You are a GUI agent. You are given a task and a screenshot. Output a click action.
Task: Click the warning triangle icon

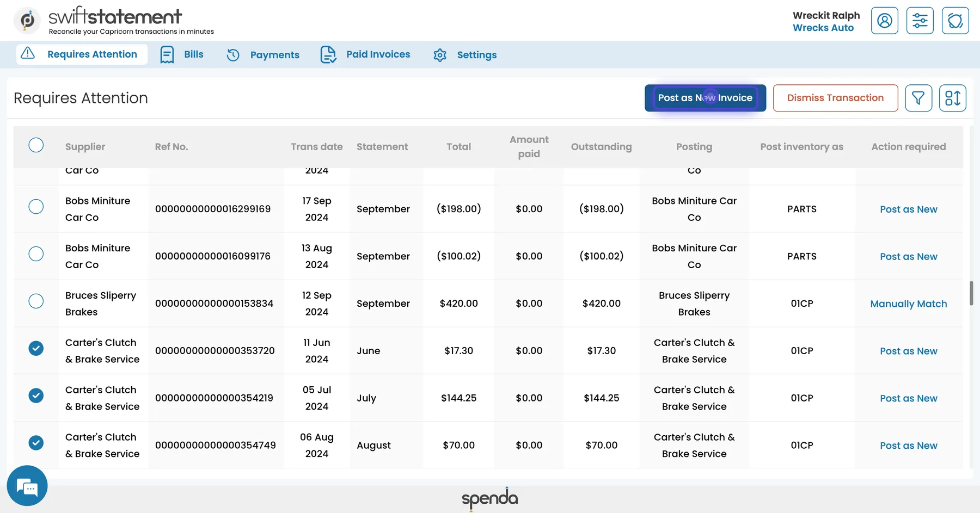(x=28, y=53)
